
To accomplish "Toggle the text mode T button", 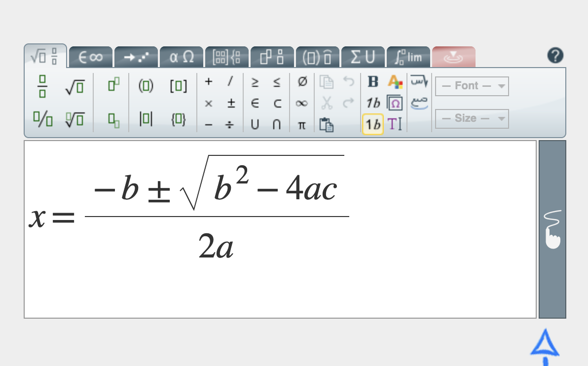I will (395, 124).
